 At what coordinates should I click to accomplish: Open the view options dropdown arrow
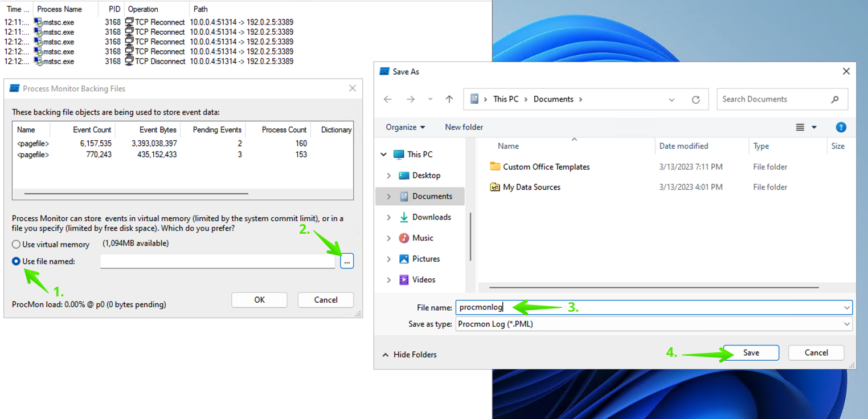(x=814, y=127)
